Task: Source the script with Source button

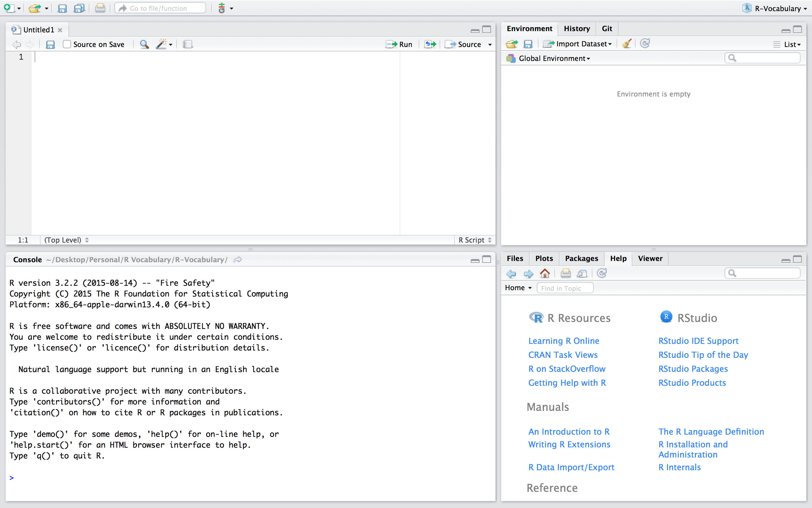Action: click(463, 44)
